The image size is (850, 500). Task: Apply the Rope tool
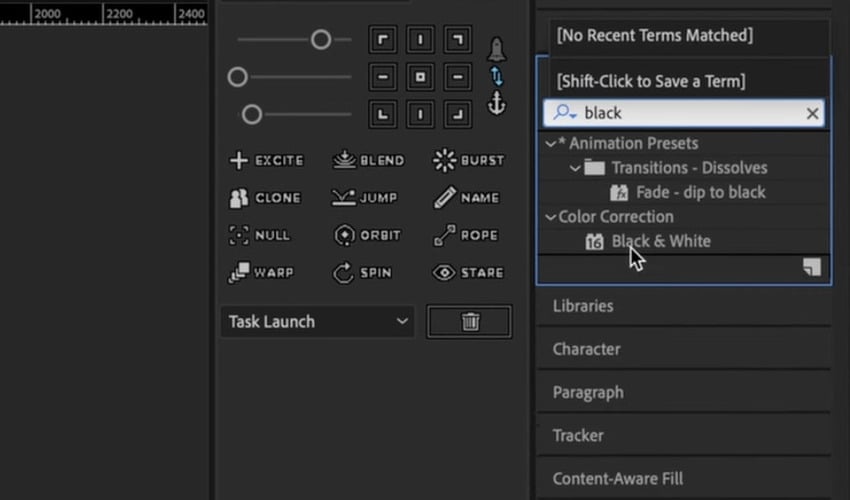point(466,235)
